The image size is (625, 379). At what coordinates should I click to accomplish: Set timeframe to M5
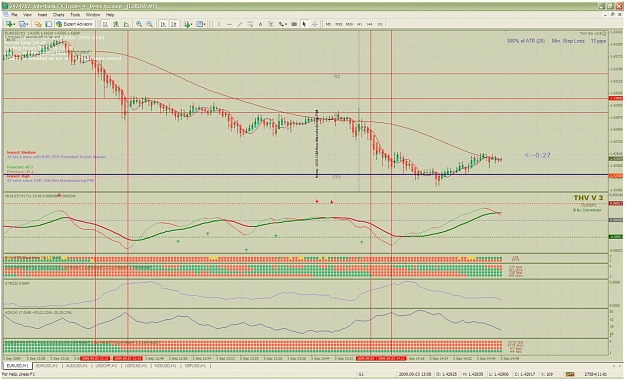pos(328,24)
